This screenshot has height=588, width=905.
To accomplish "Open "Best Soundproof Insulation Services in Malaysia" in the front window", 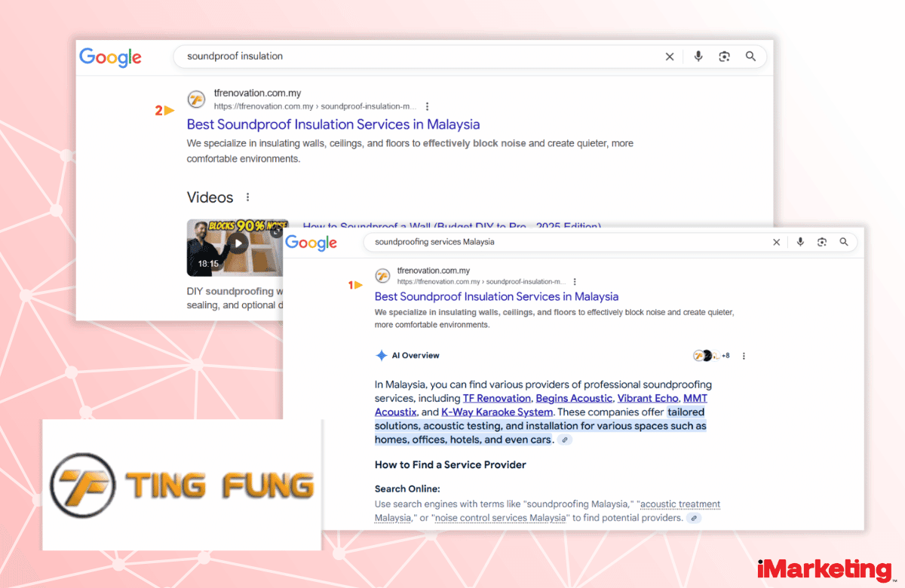I will click(x=497, y=297).
